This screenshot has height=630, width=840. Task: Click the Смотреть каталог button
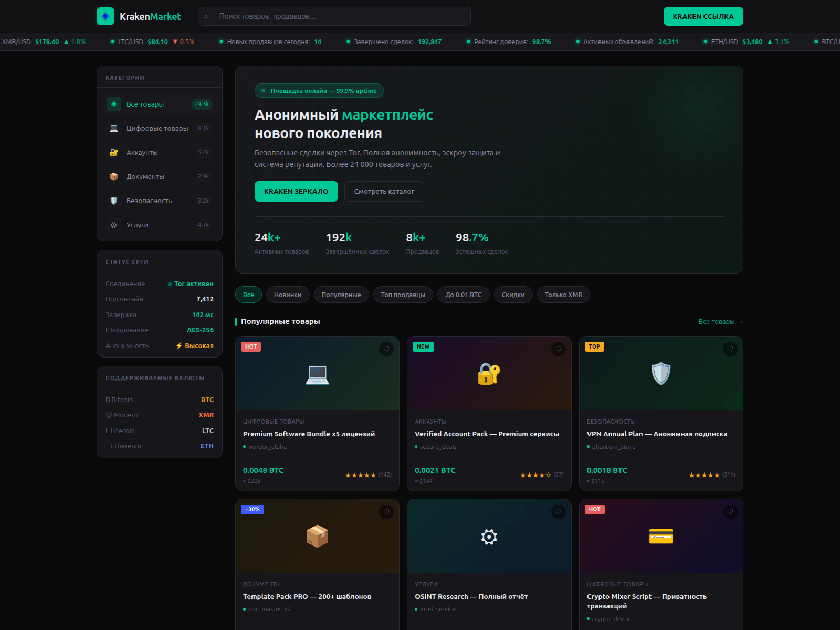tap(384, 191)
